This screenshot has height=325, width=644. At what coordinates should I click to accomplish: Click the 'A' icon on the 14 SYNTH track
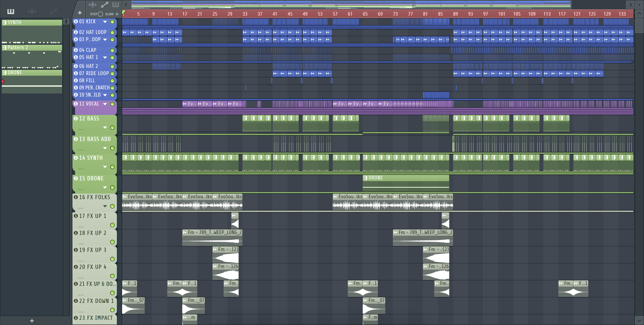(76, 158)
